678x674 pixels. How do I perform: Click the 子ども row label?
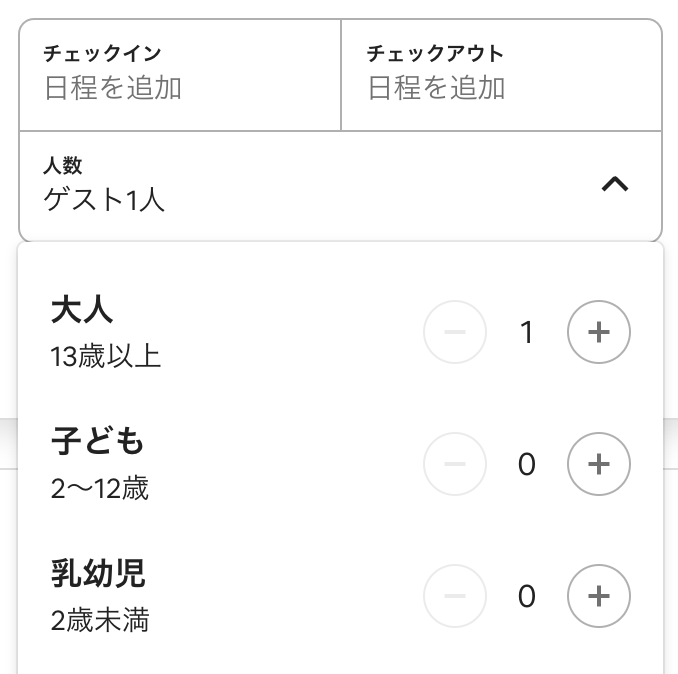97,441
